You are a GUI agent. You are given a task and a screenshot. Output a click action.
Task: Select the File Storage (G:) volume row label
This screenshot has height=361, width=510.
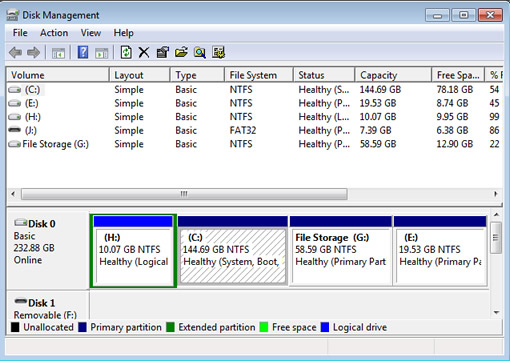(55, 144)
